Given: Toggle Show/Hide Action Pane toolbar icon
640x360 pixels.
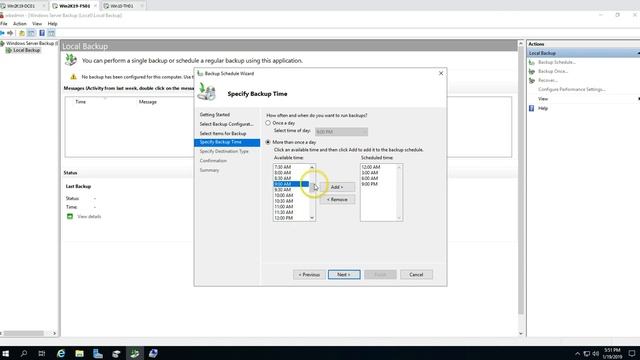Looking at the screenshot, I should (x=51, y=33).
